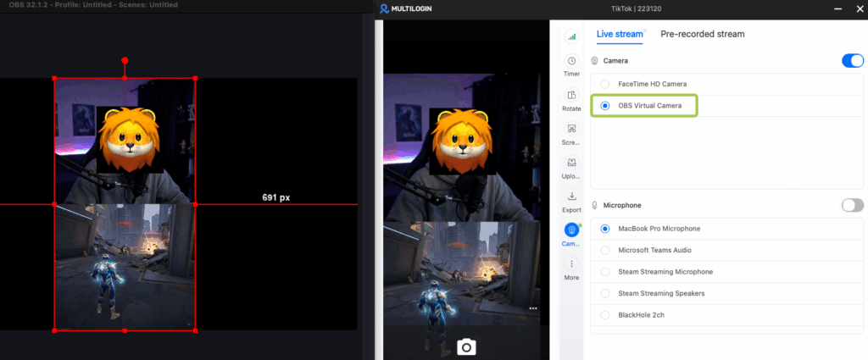Open the three-dot menu on the preview
Image resolution: width=868 pixels, height=360 pixels.
click(533, 308)
